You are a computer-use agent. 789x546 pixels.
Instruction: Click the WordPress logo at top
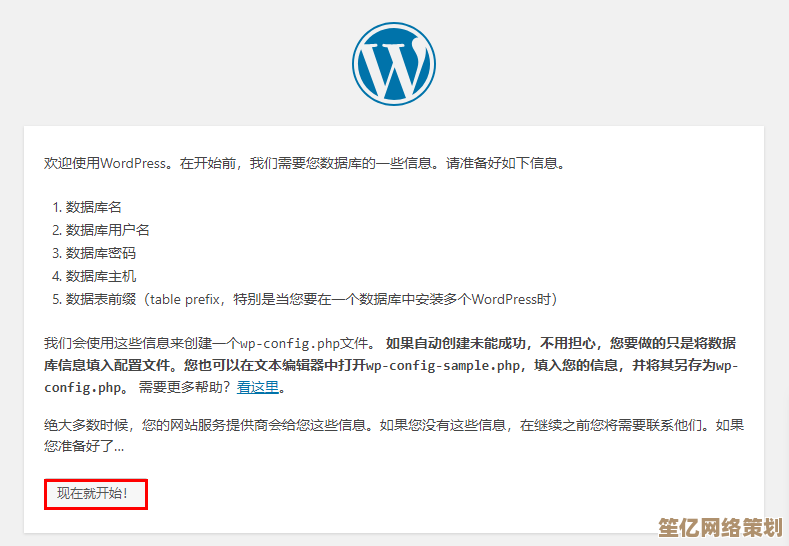394,63
